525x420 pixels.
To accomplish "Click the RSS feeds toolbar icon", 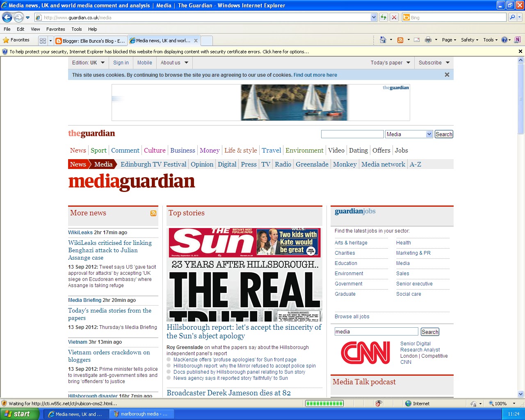I will coord(400,40).
